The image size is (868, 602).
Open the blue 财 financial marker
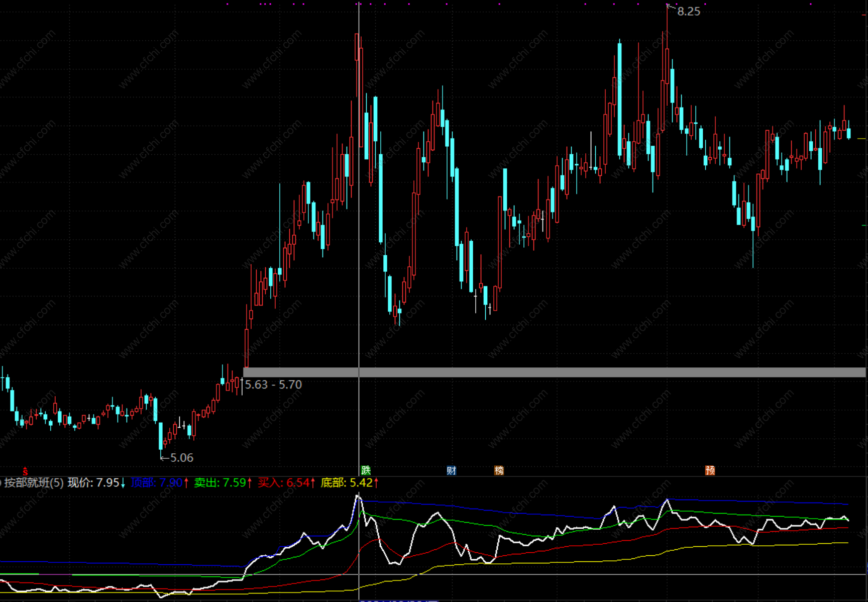click(x=451, y=470)
